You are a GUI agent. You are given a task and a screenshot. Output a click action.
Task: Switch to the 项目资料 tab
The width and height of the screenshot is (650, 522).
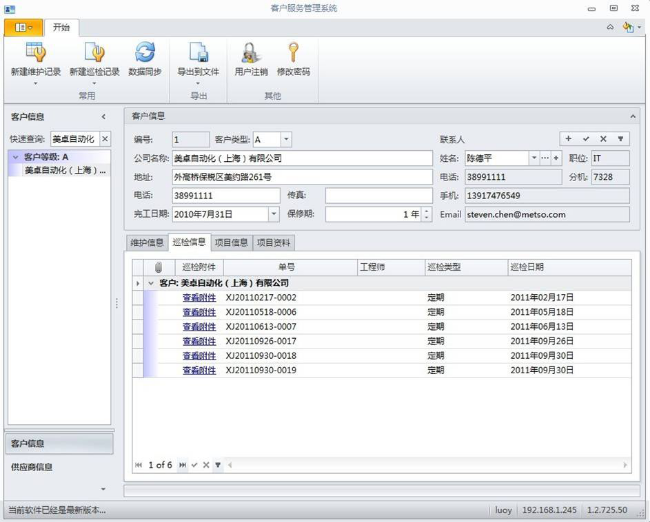[274, 242]
